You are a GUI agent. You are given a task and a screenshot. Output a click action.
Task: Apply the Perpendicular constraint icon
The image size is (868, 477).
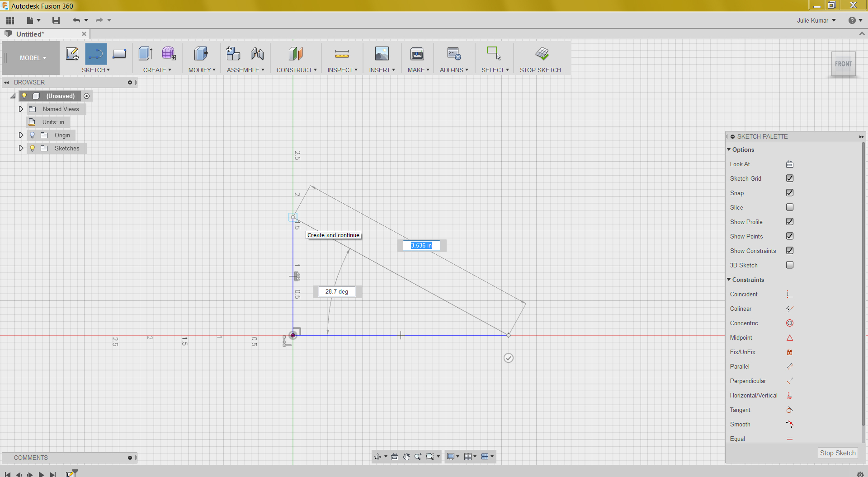790,381
